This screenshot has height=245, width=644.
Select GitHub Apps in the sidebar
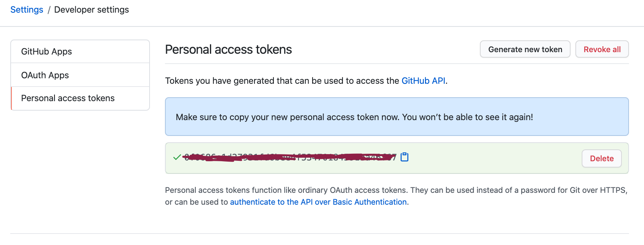47,52
